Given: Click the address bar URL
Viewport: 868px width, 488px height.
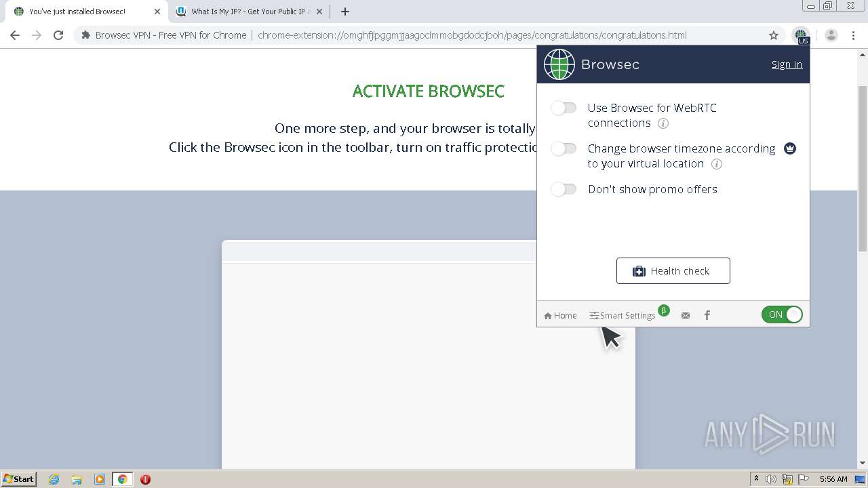Looking at the screenshot, I should (x=472, y=35).
